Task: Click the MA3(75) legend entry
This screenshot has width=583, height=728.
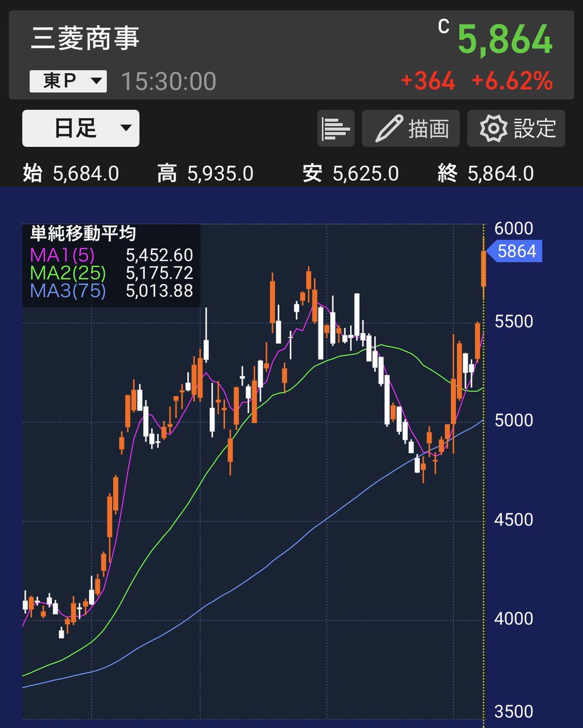Action: tap(68, 291)
